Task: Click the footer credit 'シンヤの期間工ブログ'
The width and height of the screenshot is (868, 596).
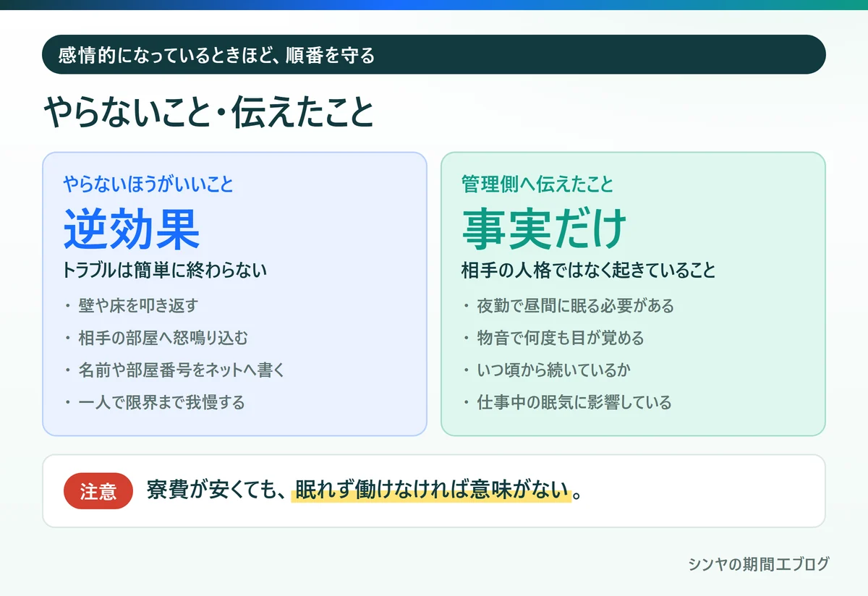Action: pyautogui.click(x=759, y=564)
